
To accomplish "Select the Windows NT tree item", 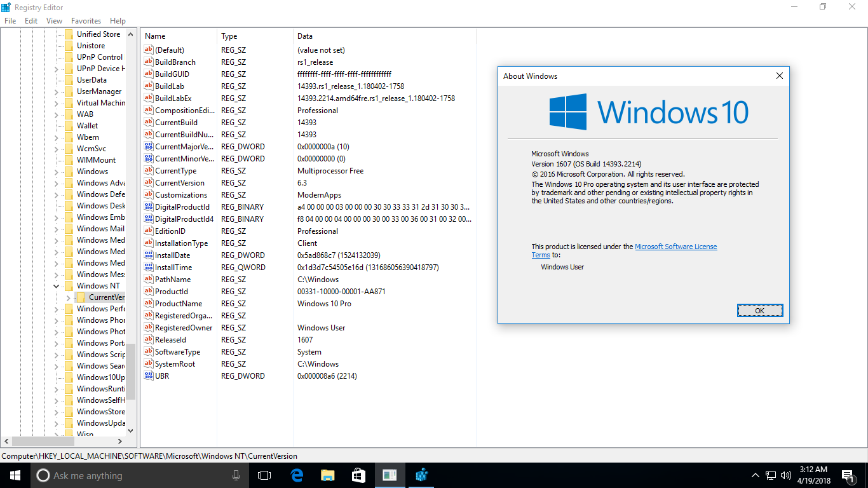I will (98, 286).
